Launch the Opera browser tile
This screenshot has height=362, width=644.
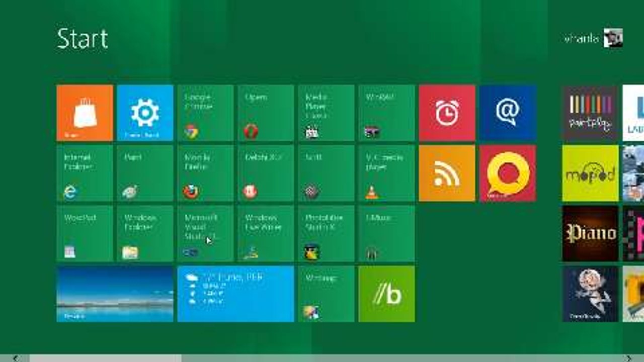point(266,113)
